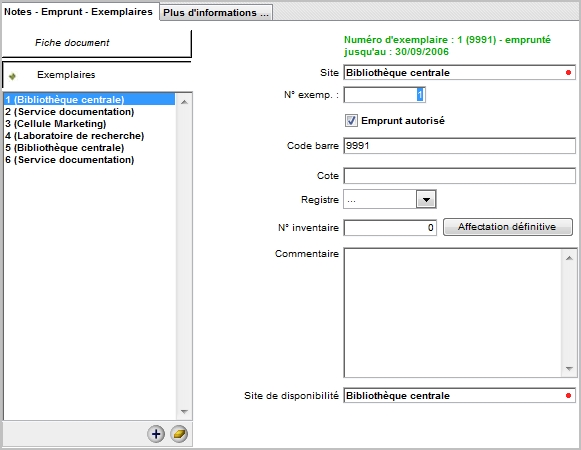Select Notes - Emprunt - Exemplaires tab
This screenshot has width=581, height=450.
click(79, 11)
